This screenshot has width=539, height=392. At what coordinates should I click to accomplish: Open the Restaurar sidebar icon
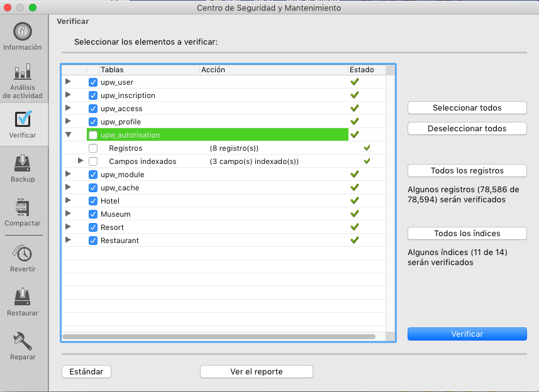[x=23, y=297]
